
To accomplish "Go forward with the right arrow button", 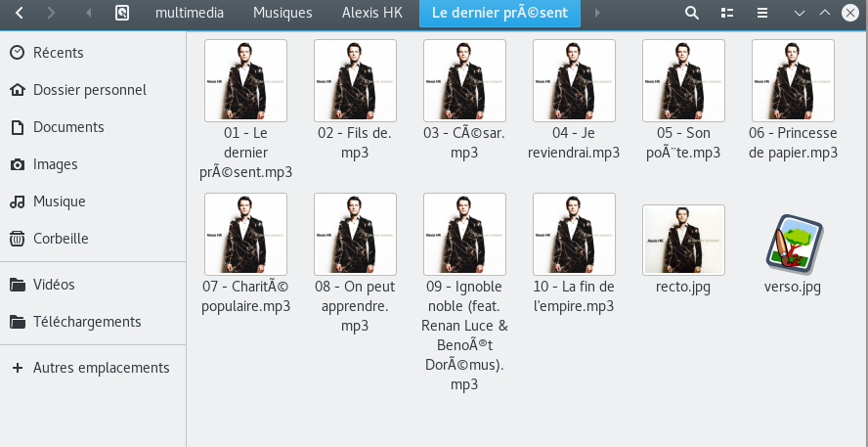I will [51, 13].
